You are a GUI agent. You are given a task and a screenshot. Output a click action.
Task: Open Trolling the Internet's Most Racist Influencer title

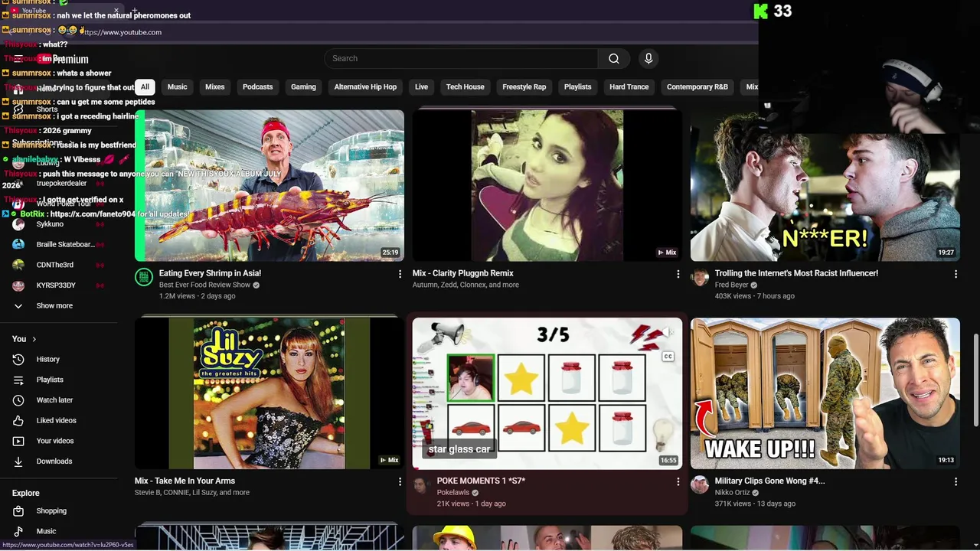796,273
